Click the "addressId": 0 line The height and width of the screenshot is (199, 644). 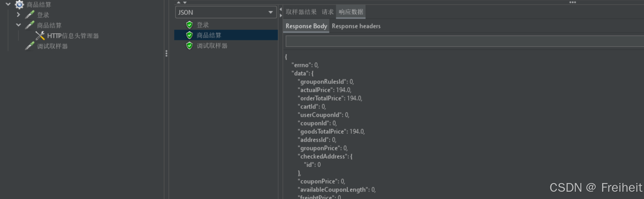[x=317, y=139]
